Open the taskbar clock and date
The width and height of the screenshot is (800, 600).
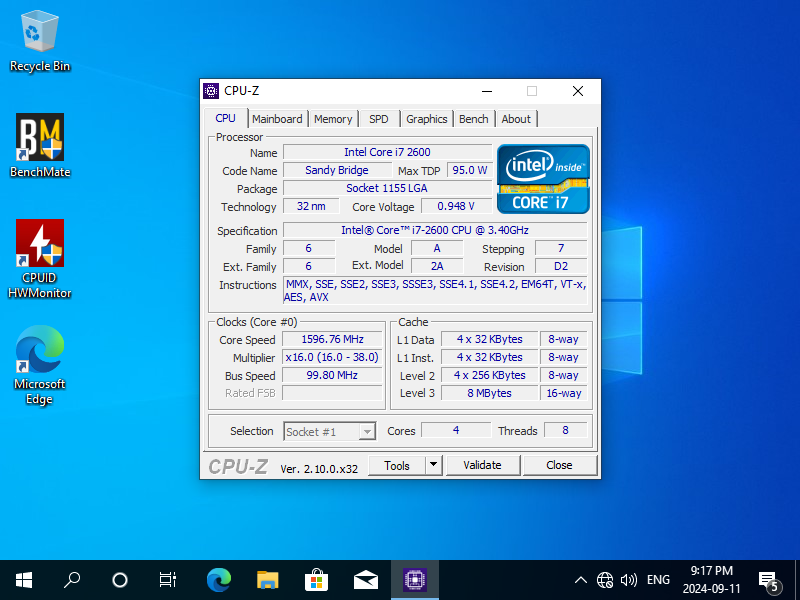click(x=711, y=580)
